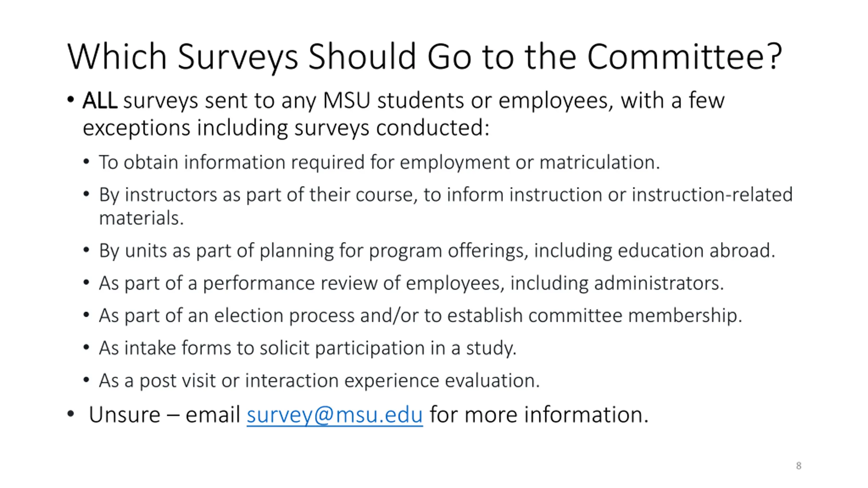Image resolution: width=868 pixels, height=488 pixels.
Task: Click the 'performance review of employees' bullet text
Action: pyautogui.click(x=411, y=283)
